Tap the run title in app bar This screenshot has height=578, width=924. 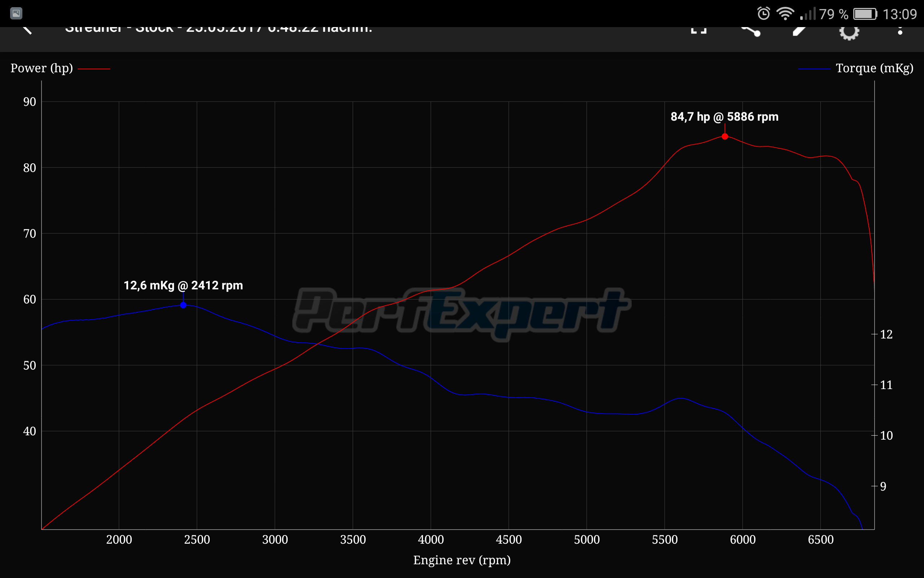pos(218,30)
